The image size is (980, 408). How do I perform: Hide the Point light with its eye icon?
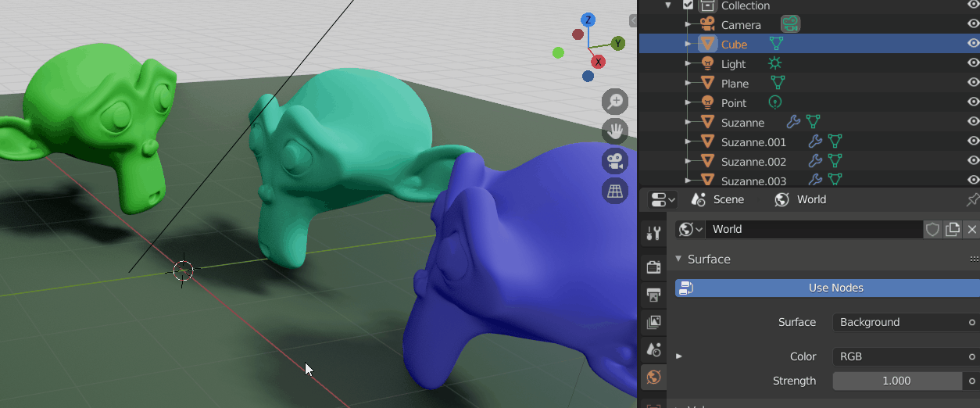click(x=972, y=102)
